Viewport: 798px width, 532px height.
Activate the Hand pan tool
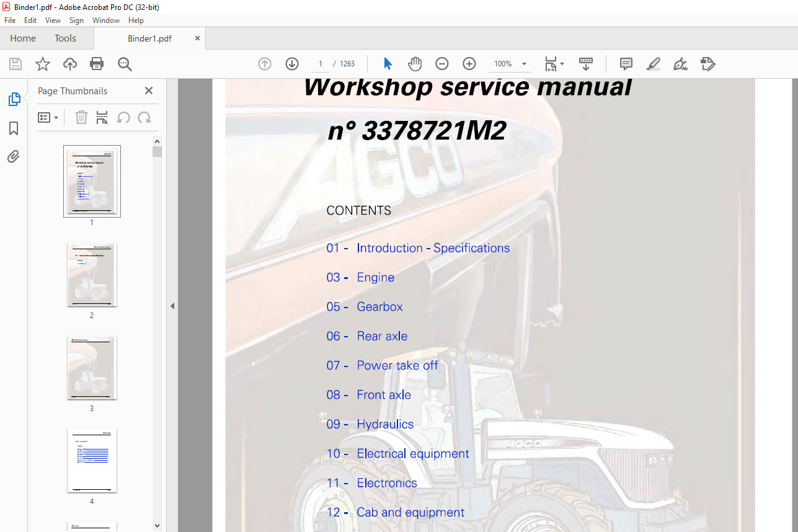(x=415, y=64)
